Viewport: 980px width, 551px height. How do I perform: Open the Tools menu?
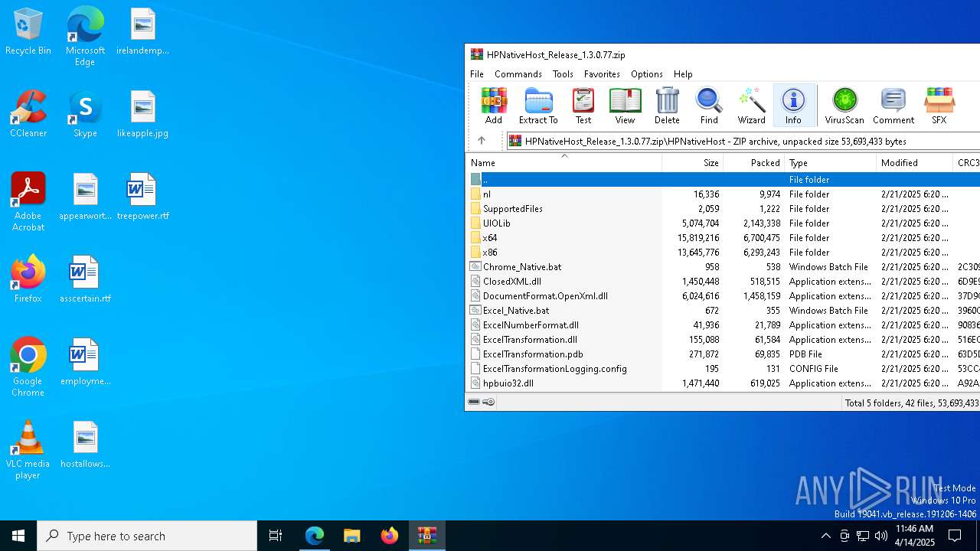563,74
